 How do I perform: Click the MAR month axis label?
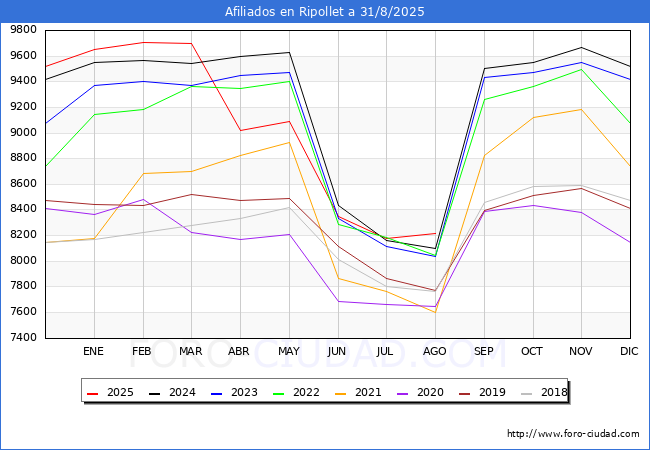[191, 352]
